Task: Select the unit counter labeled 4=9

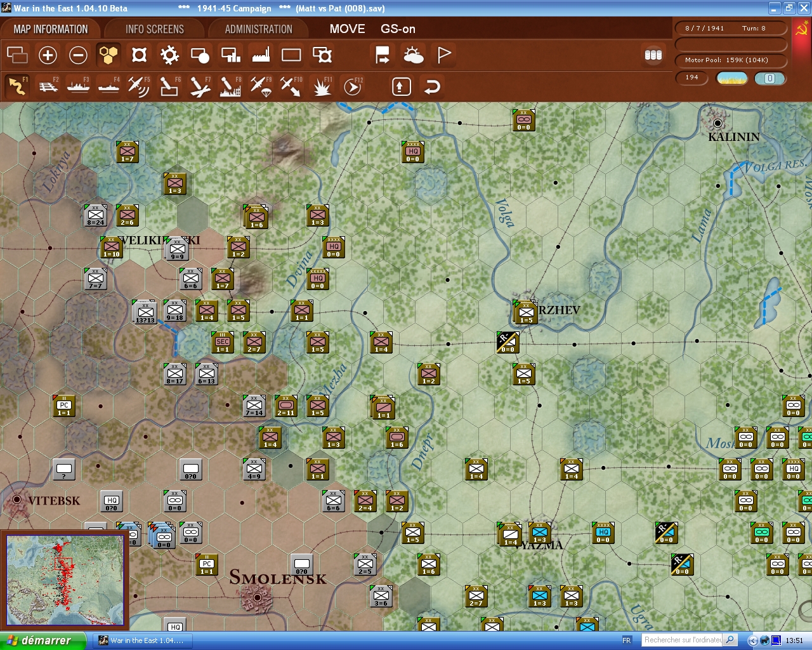Action: (254, 469)
